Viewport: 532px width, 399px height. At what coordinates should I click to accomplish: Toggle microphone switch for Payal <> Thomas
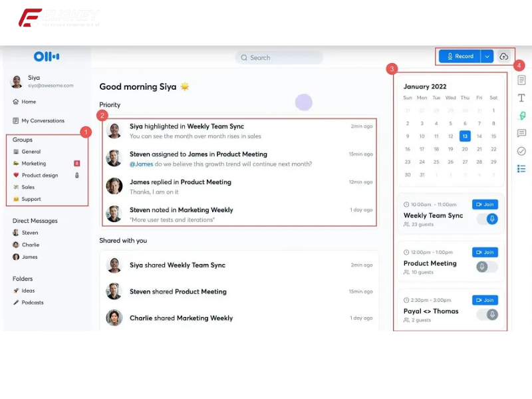point(487,315)
